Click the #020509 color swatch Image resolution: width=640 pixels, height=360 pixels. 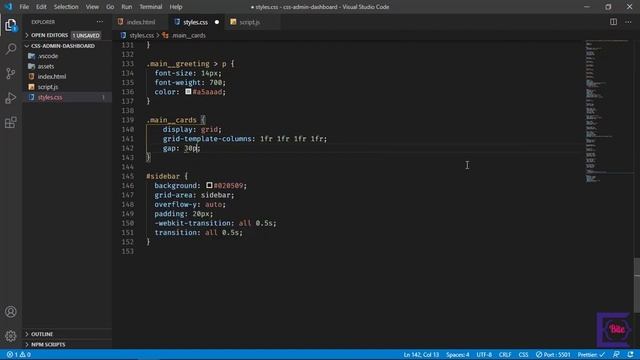coord(209,185)
